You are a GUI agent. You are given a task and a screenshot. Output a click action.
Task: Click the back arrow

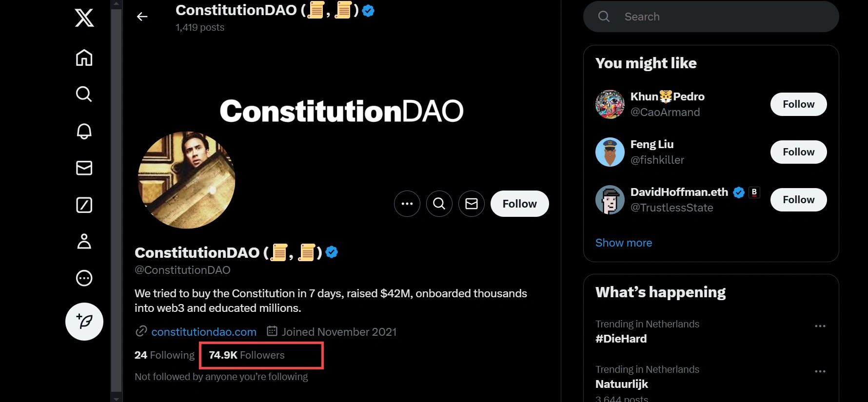coord(142,17)
